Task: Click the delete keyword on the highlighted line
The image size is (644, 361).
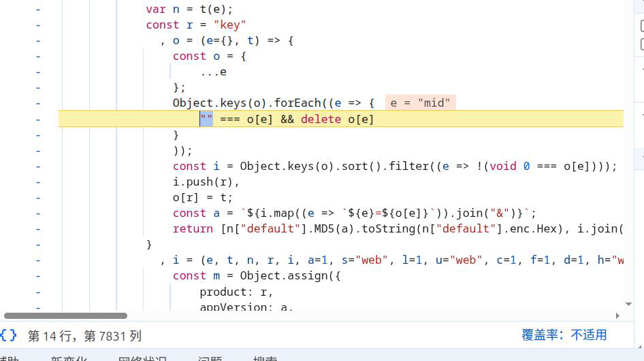Action: click(x=321, y=120)
